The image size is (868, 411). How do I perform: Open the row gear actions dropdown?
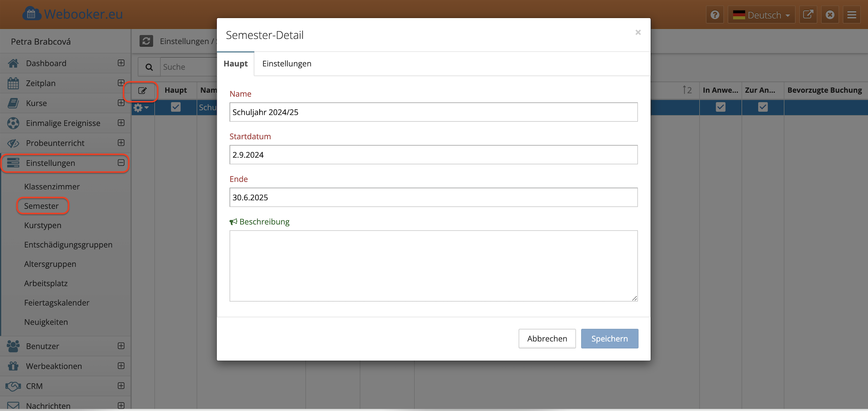tap(141, 108)
